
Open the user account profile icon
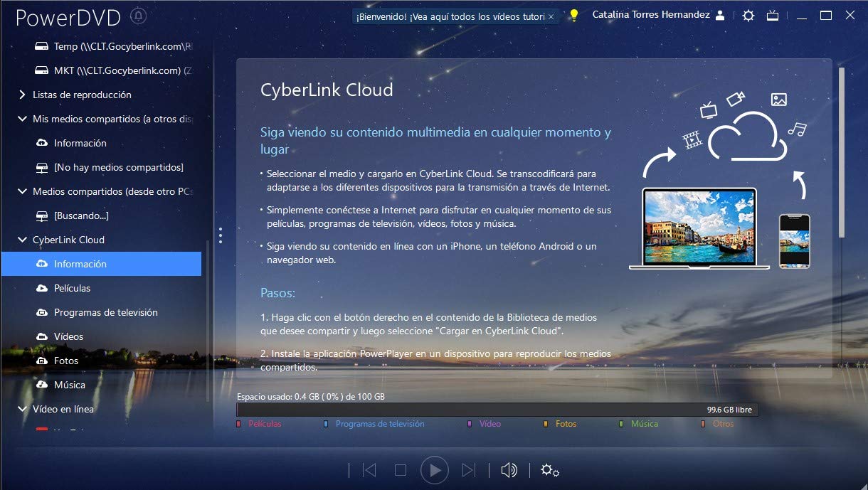point(720,15)
